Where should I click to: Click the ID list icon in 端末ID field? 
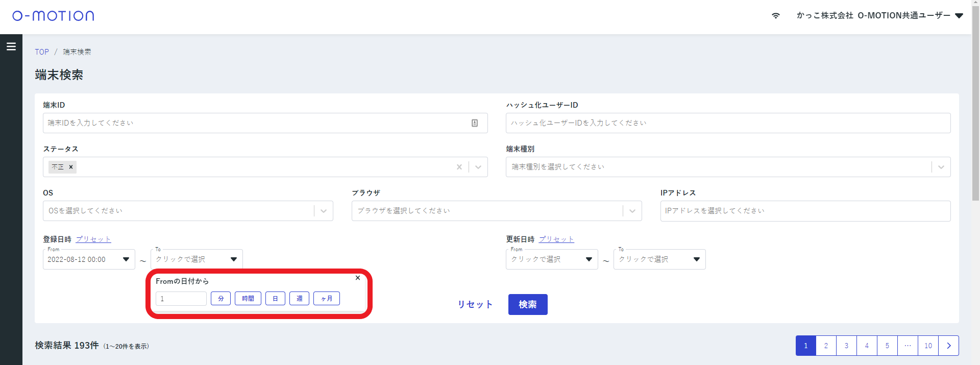tap(475, 123)
